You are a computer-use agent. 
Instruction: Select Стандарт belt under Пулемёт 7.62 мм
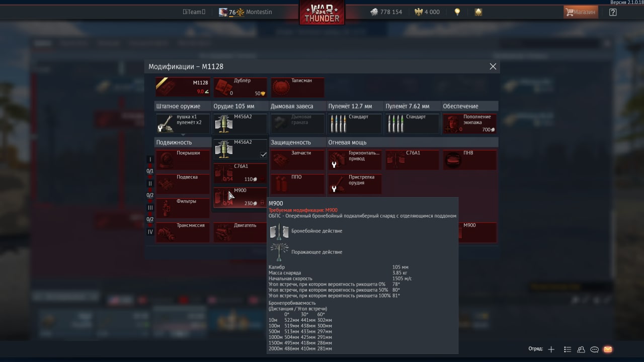[x=412, y=123]
